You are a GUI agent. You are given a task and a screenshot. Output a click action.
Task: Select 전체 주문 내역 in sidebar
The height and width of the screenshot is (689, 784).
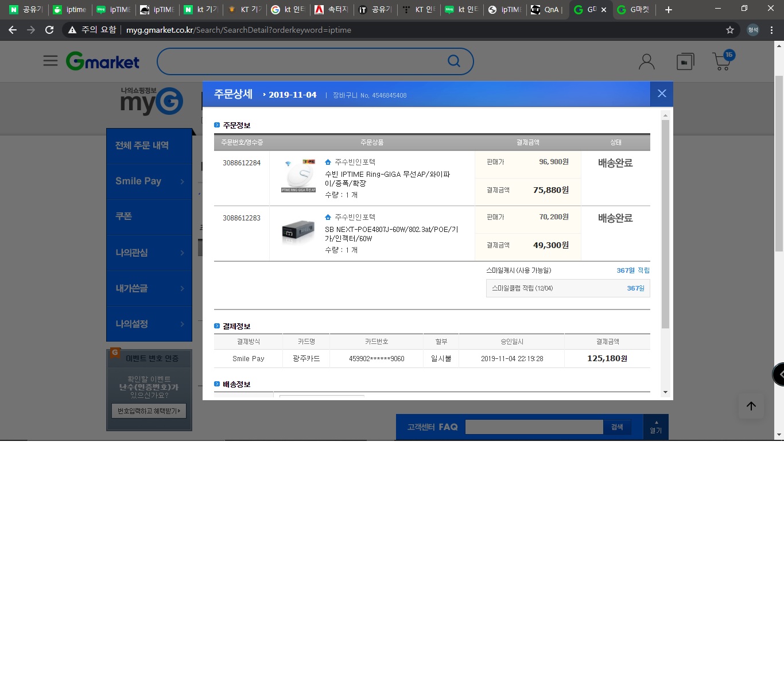[149, 146]
